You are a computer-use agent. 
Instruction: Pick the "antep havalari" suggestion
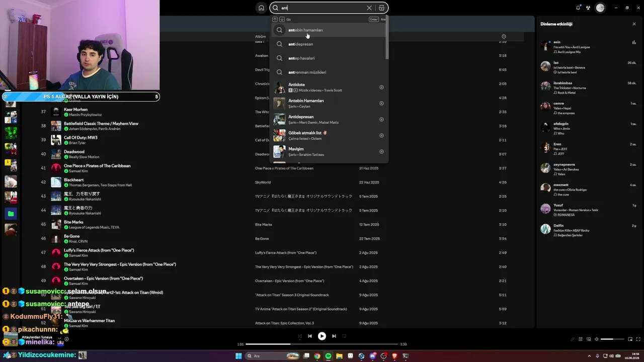click(x=329, y=58)
